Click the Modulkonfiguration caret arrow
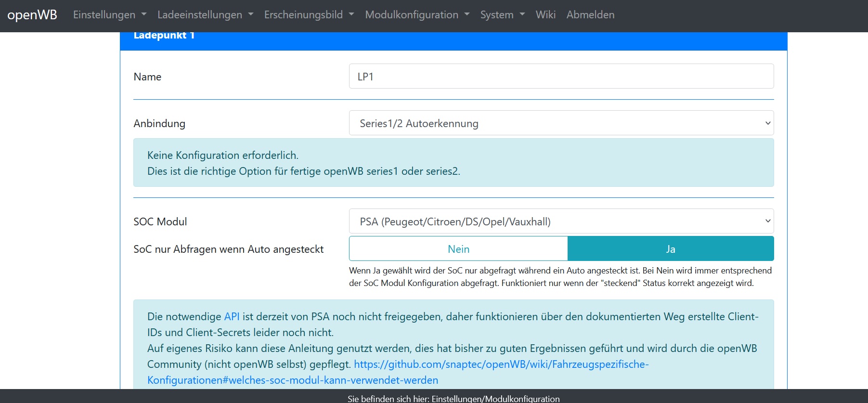This screenshot has height=403, width=868. 467,14
